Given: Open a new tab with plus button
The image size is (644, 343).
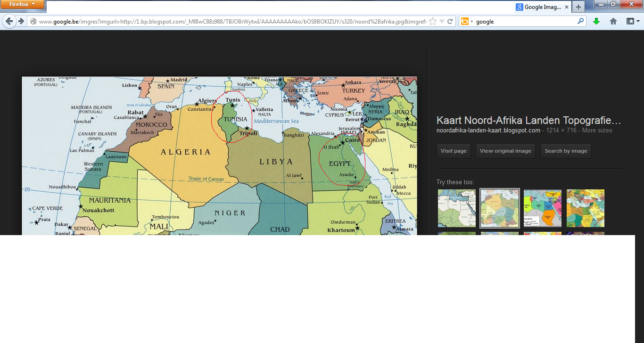Looking at the screenshot, I should (578, 7).
